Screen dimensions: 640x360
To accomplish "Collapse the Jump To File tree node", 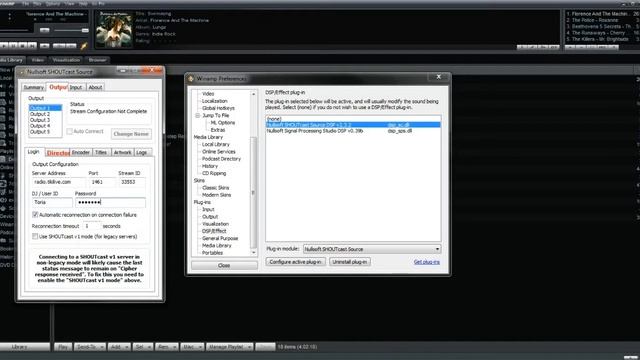I will 198,116.
